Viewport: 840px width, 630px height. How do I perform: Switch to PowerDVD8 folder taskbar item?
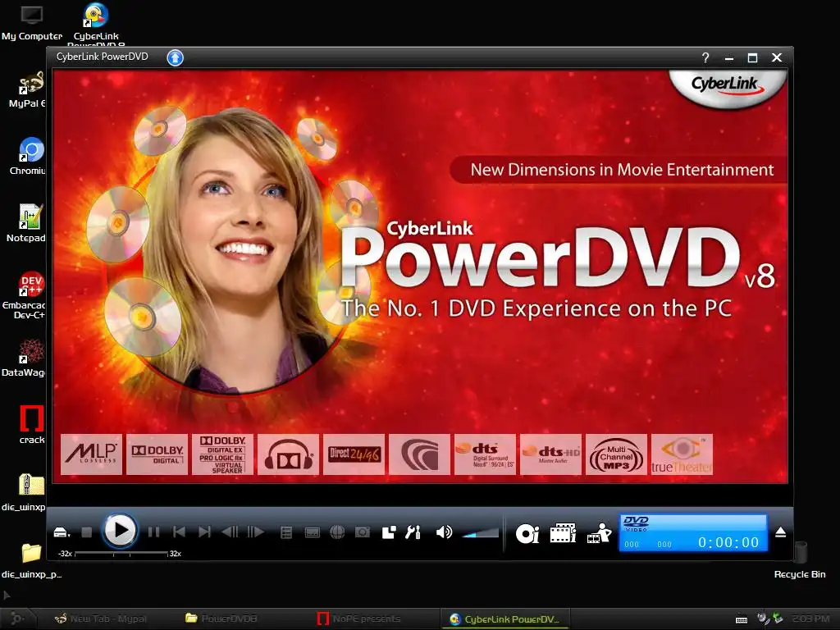click(x=221, y=619)
